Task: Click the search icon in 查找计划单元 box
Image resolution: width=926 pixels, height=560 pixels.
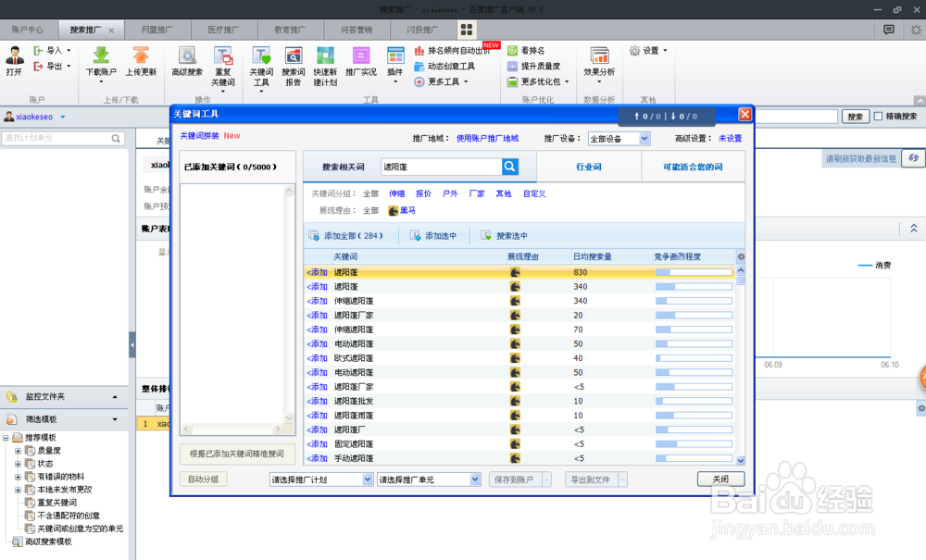Action: [x=117, y=138]
